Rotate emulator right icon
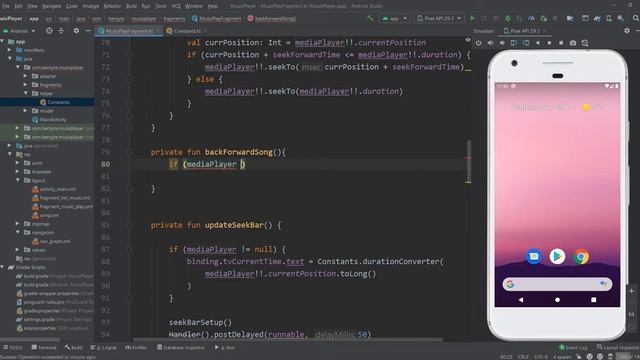Viewport: 640px width, 360px height. (526, 43)
